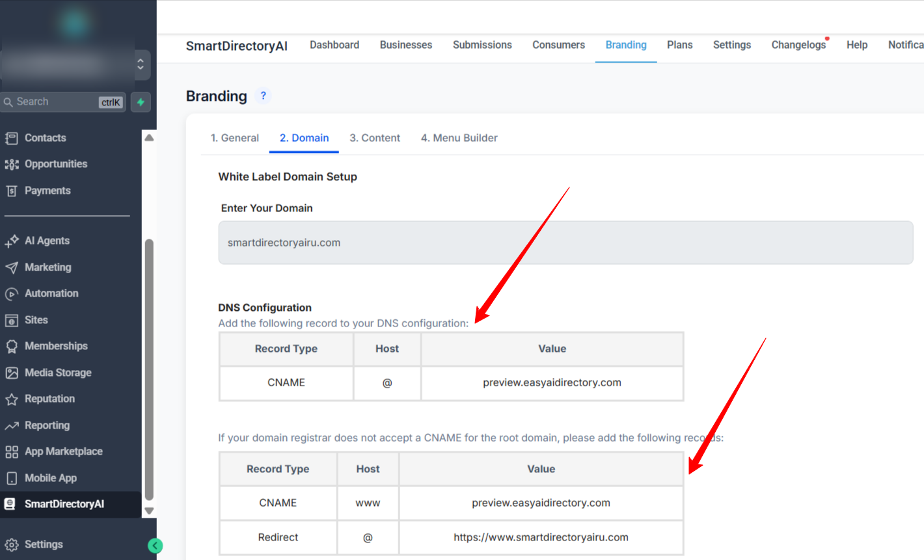Click the Reporting trend line icon

coord(11,425)
